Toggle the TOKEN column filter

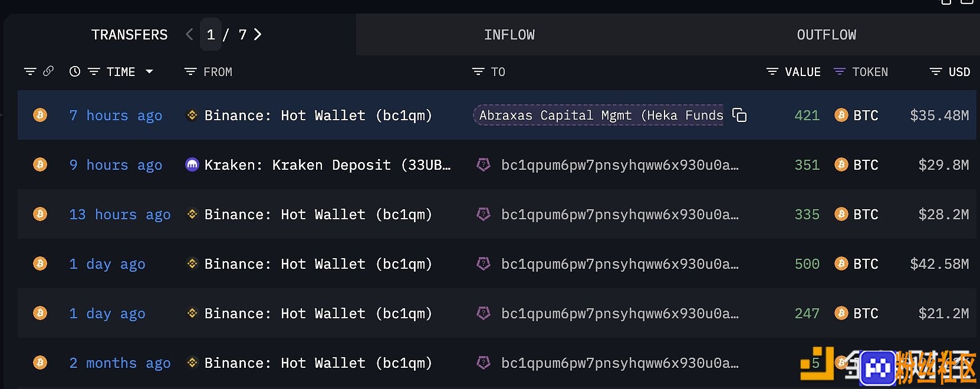(x=840, y=71)
